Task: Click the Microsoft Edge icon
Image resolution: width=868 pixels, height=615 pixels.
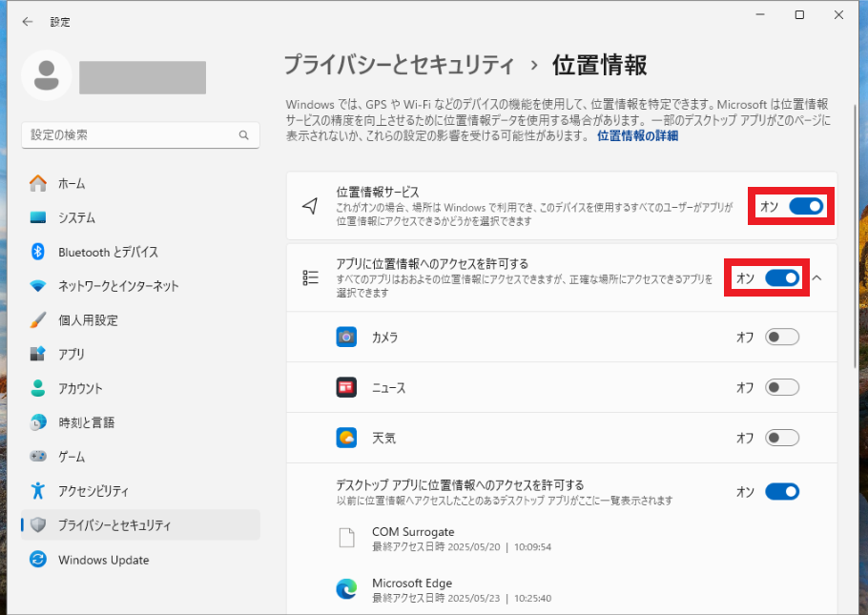Action: [346, 590]
